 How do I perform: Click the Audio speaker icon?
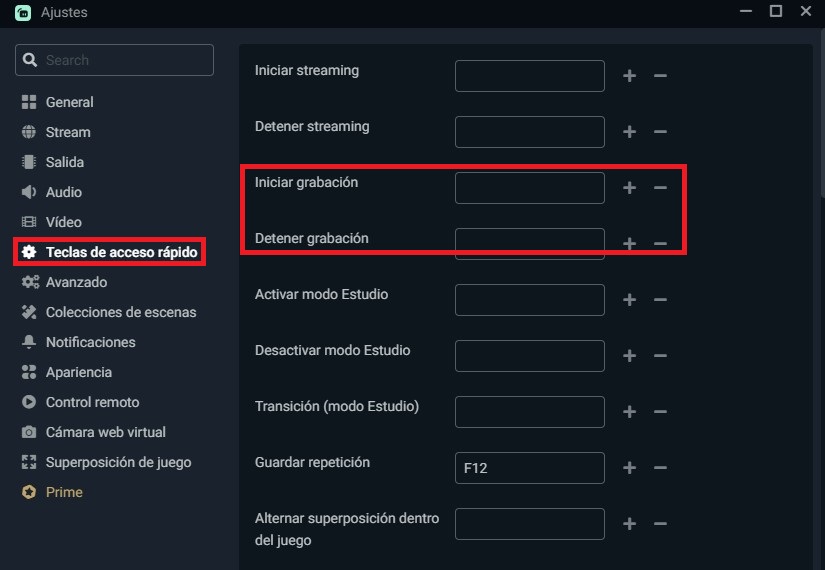[29, 192]
